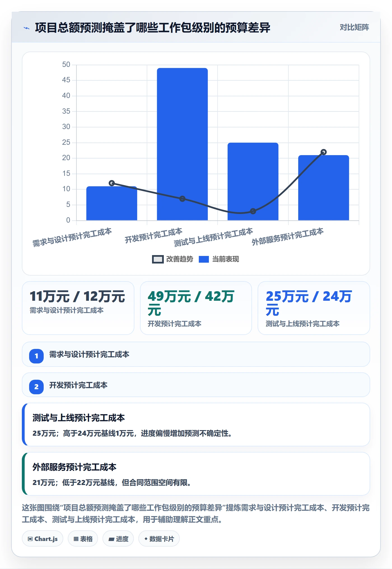Open the 测试与上线预计完工成本 detail card heading
This screenshot has width=392, height=569.
pyautogui.click(x=78, y=418)
